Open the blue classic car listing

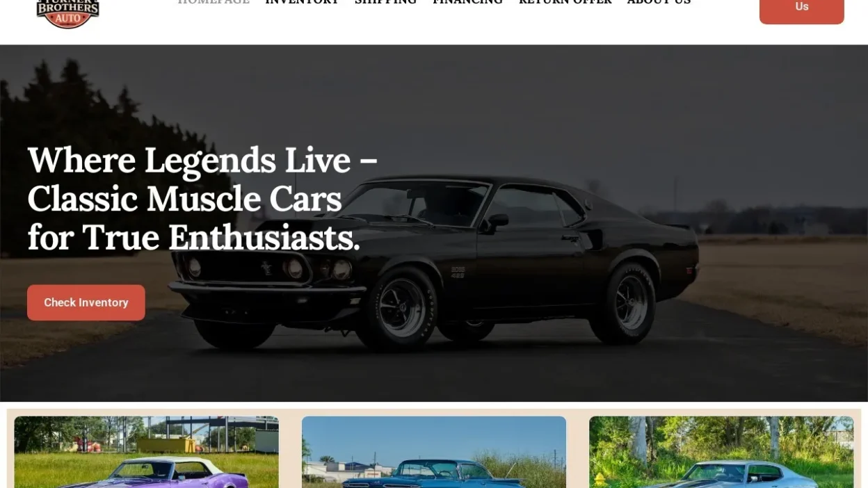[434, 452]
